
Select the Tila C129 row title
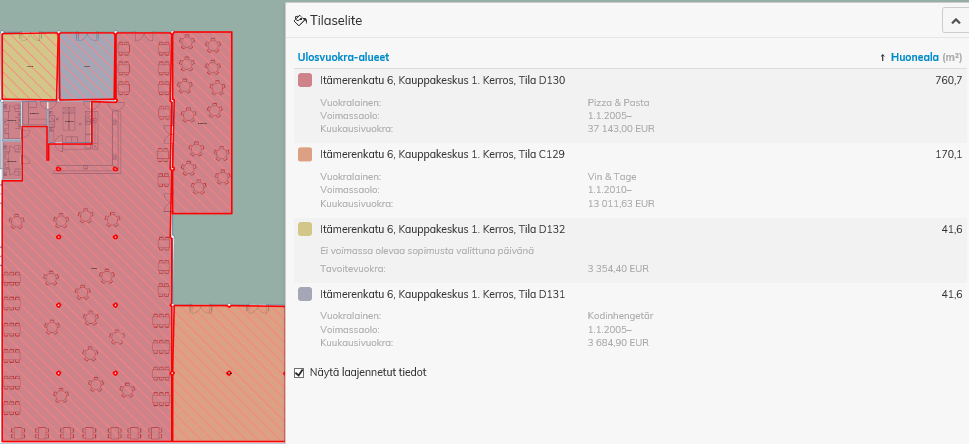(442, 155)
